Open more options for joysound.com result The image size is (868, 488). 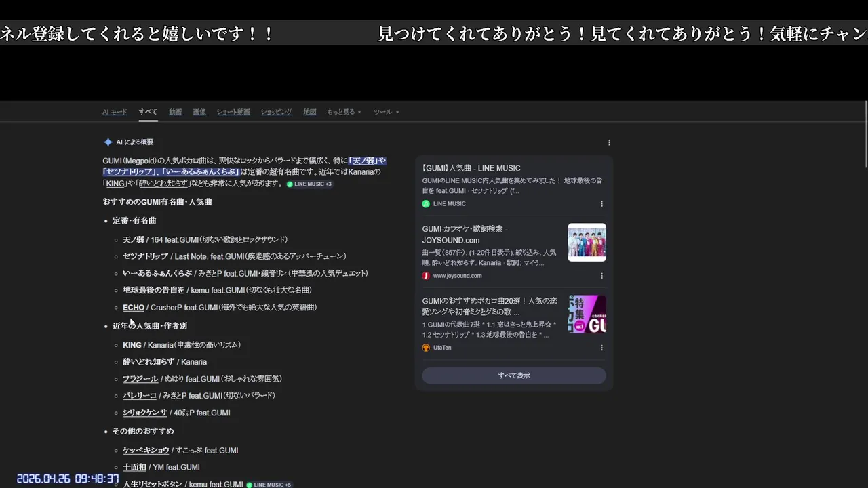[601, 276]
